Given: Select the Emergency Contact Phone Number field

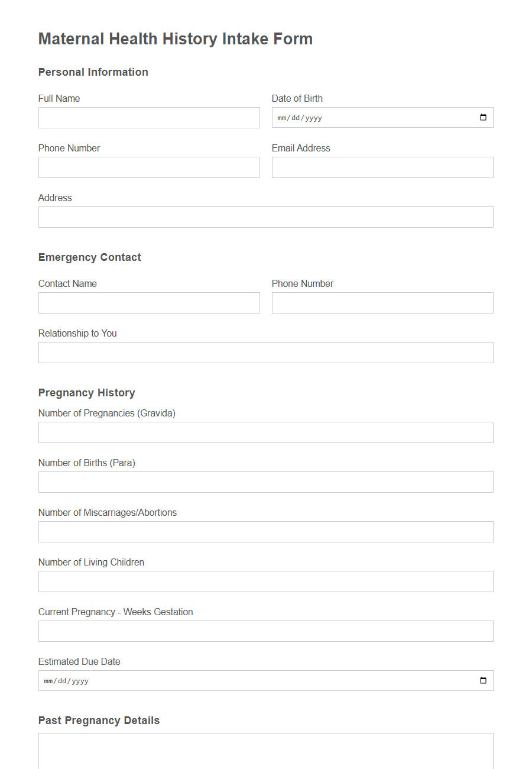Looking at the screenshot, I should pyautogui.click(x=382, y=303).
